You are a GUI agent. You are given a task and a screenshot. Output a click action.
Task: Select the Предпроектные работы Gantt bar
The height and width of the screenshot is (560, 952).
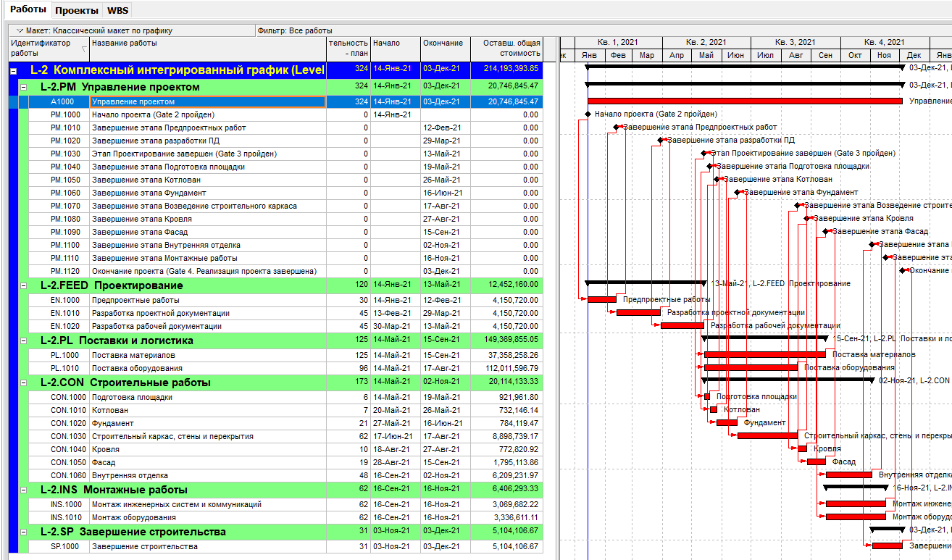click(601, 299)
